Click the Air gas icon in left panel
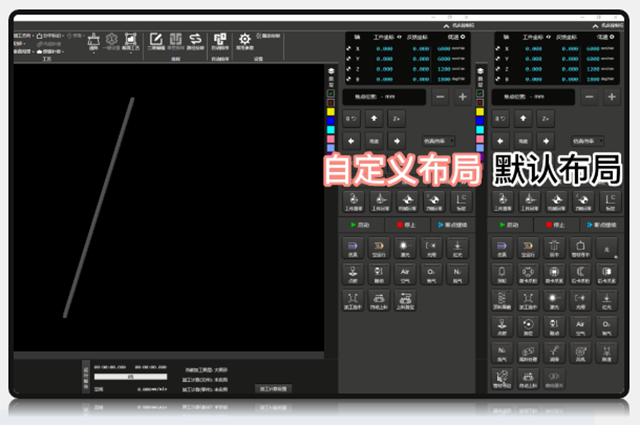The width and height of the screenshot is (640, 425). pyautogui.click(x=405, y=271)
